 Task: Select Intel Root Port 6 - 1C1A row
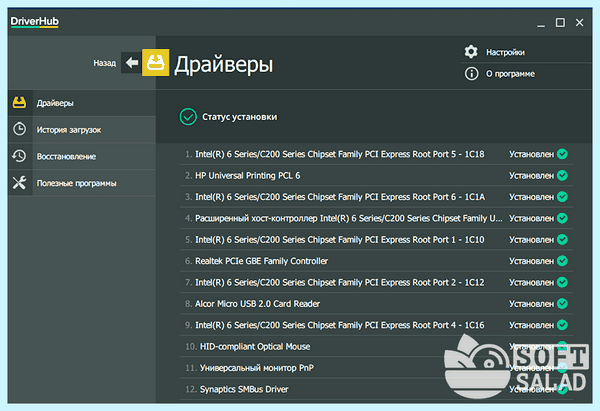coord(376,197)
